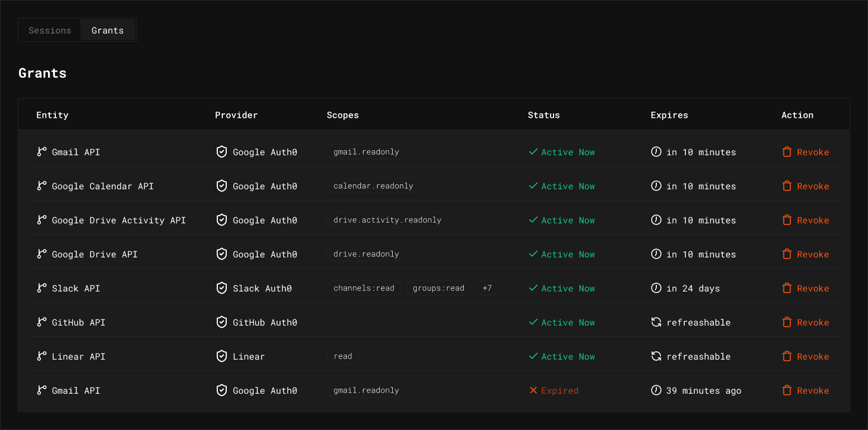Screen dimensions: 868x430
Task: Click the groups:read scope badge
Action: pos(438,288)
